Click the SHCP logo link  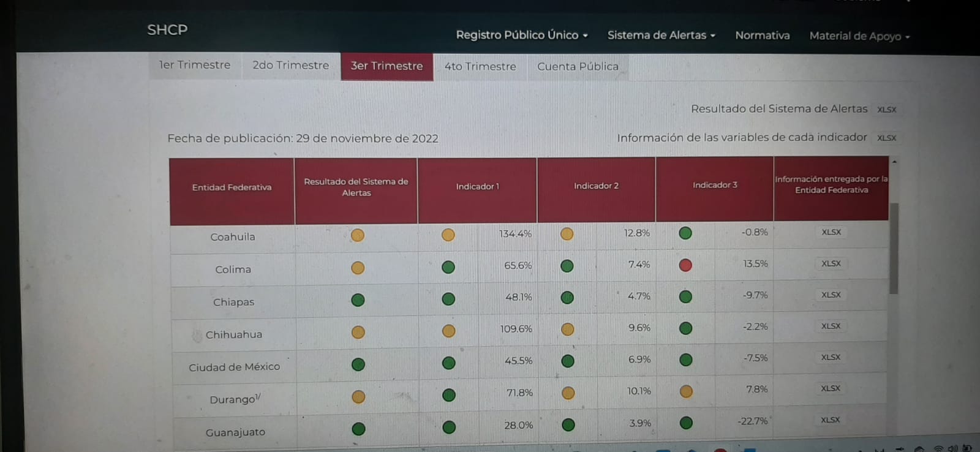(x=167, y=29)
